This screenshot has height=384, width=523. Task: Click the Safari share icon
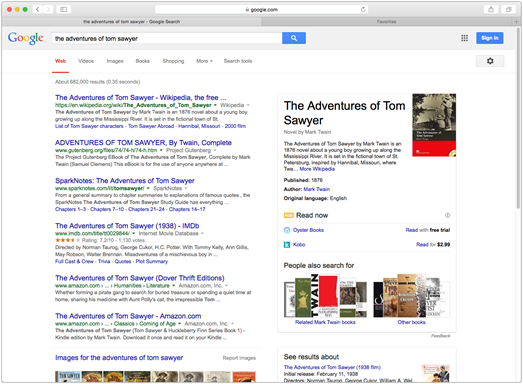[491, 9]
